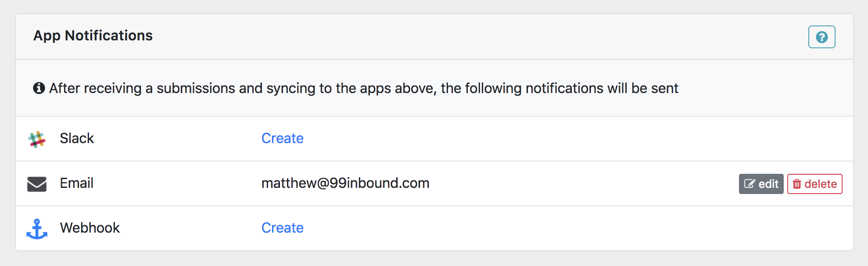The image size is (868, 266).
Task: Click the Email label text
Action: 77,183
